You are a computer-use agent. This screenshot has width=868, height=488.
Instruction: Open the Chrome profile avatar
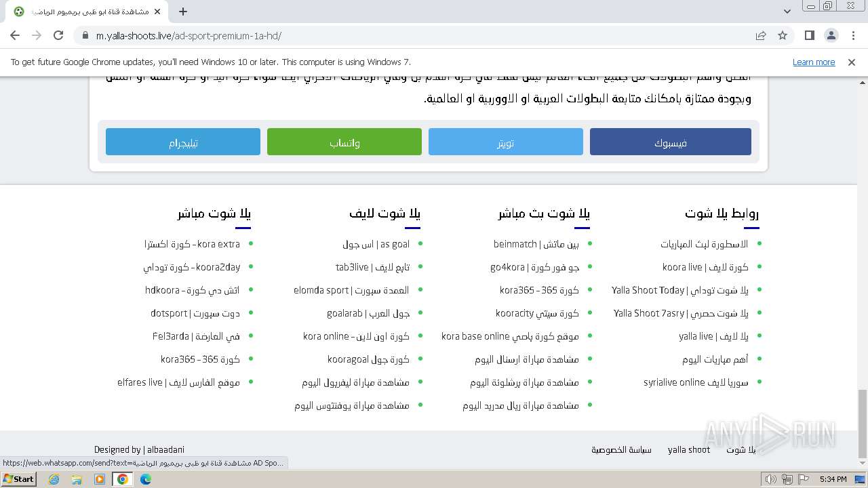tap(831, 35)
